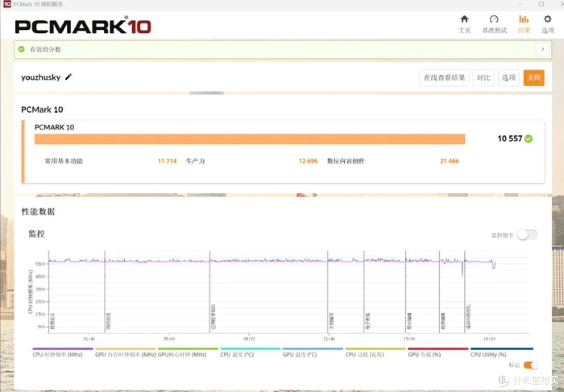This screenshot has height=392, width=564.
Task: Toggle the 标记 markers switch off
Action: click(530, 365)
